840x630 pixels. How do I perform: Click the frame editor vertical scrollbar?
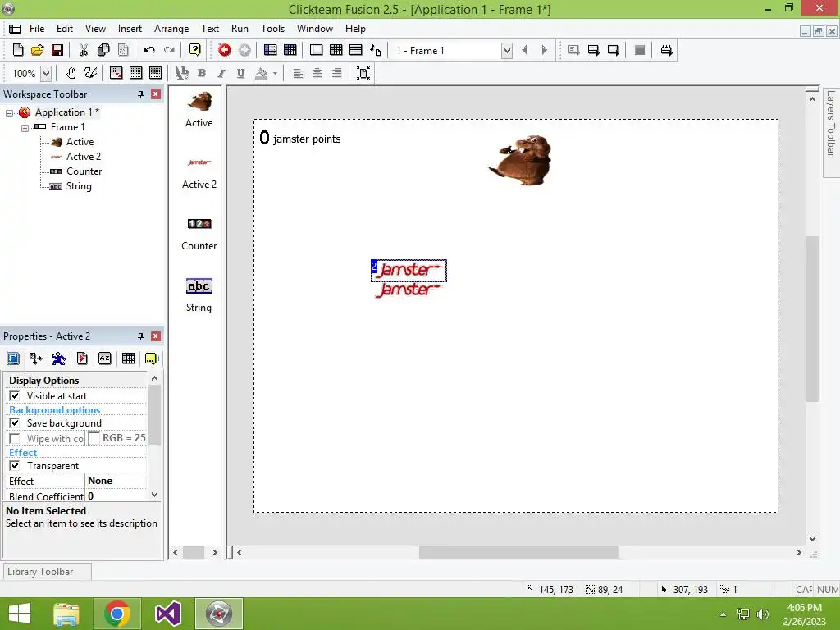812,319
